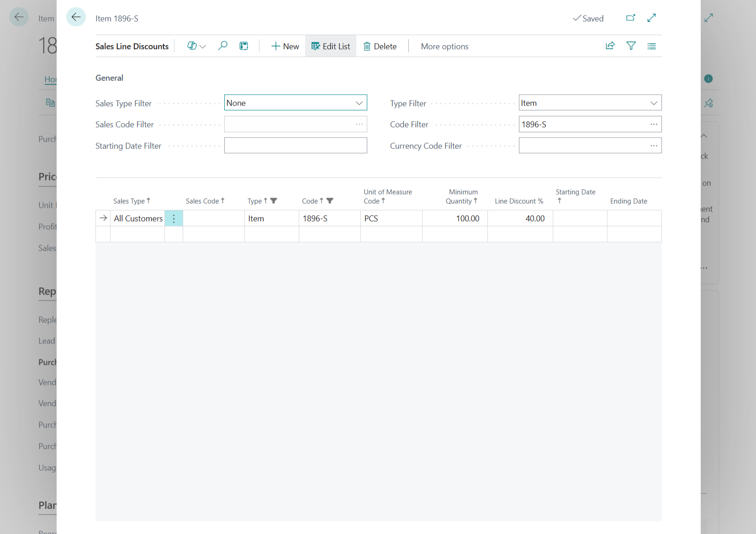Click the Ending Date column header
Viewport: 756px width, 534px height.
click(629, 201)
